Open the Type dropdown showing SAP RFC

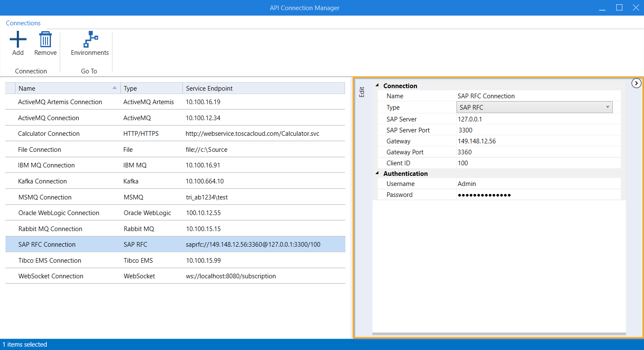tap(534, 108)
